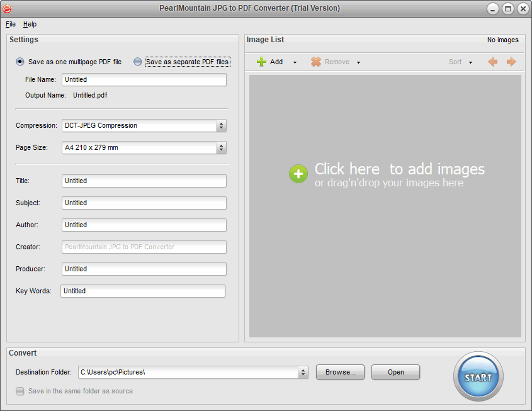Click 'Click here to add images' text
The height and width of the screenshot is (411, 532).
pos(400,169)
